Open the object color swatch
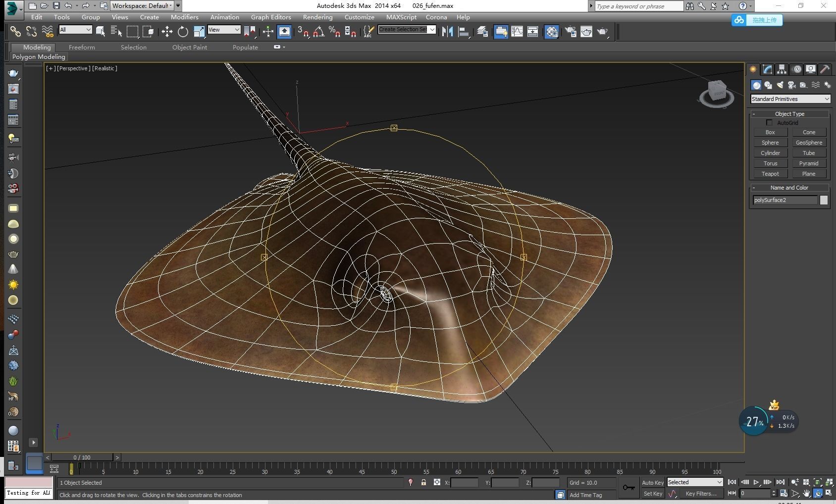This screenshot has height=504, width=836. click(824, 200)
